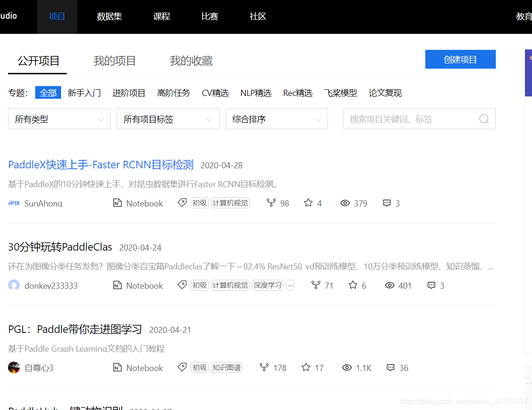Filter by CV精选 topic
The image size is (532, 410).
click(x=215, y=93)
